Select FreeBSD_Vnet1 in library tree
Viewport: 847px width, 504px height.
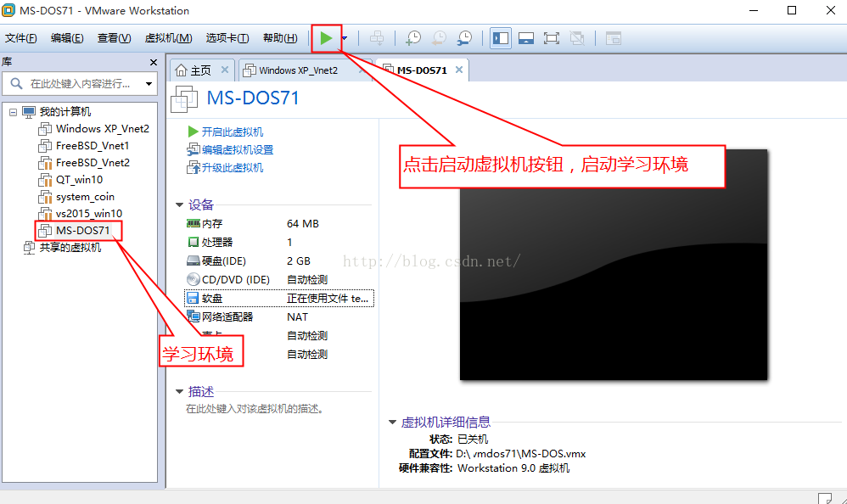coord(93,146)
